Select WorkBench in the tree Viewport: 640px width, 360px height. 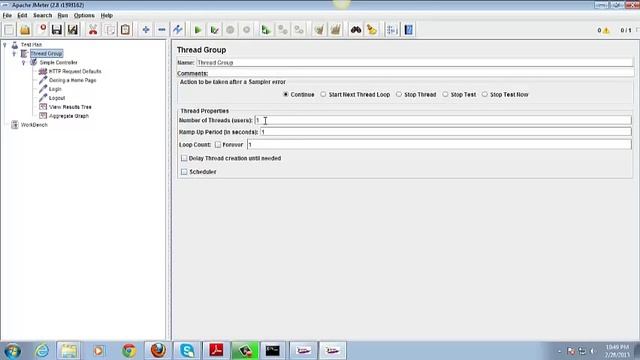[x=34, y=125]
